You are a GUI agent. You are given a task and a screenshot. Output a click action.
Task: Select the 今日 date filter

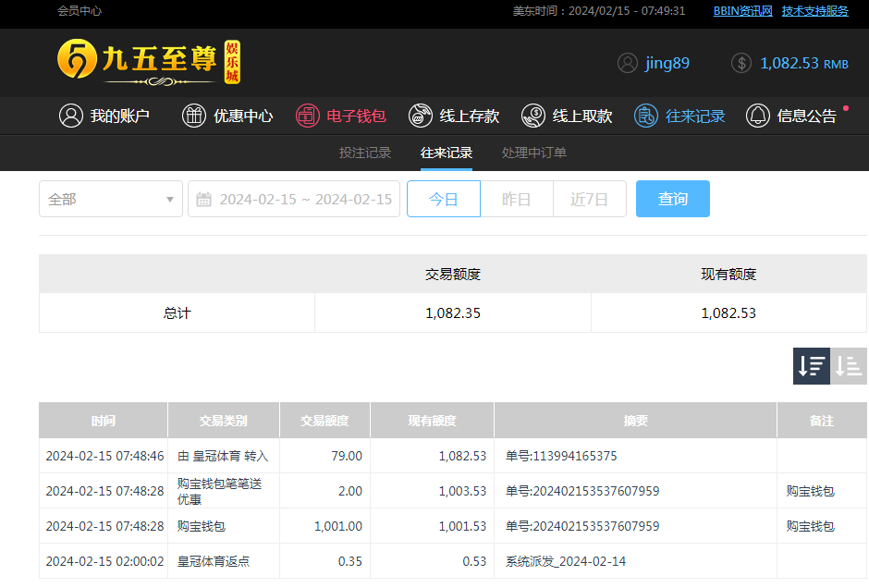(444, 199)
